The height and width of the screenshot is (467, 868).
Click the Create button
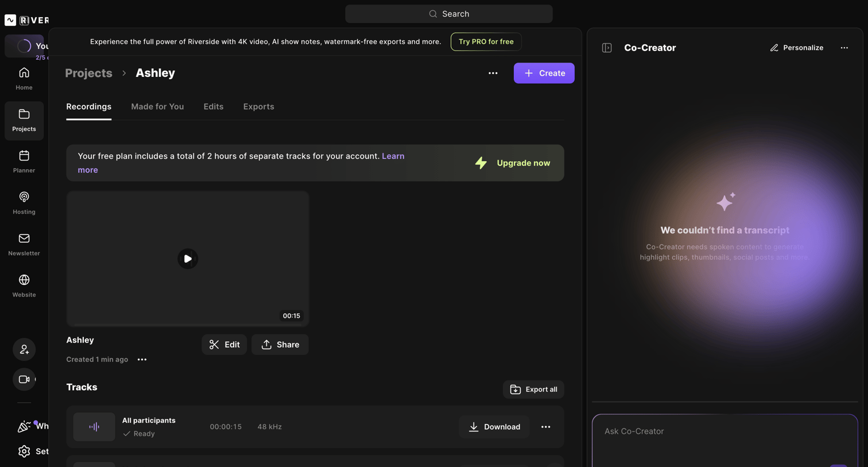[x=544, y=73]
